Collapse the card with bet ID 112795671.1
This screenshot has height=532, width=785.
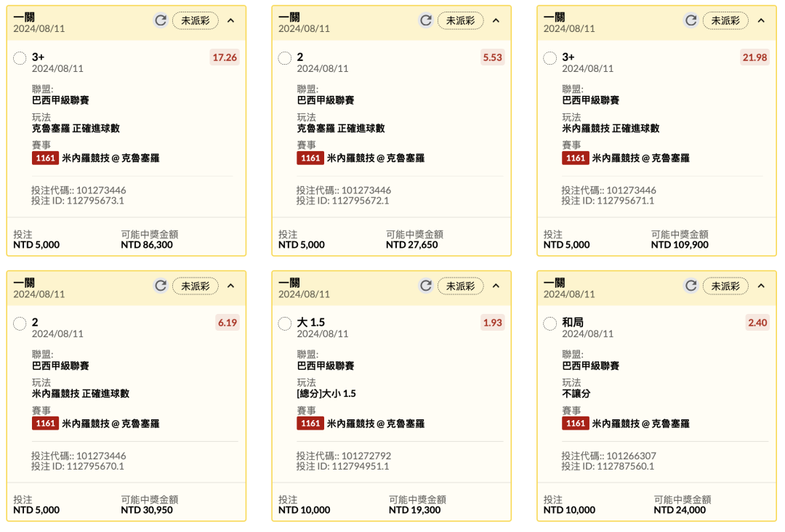[761, 20]
